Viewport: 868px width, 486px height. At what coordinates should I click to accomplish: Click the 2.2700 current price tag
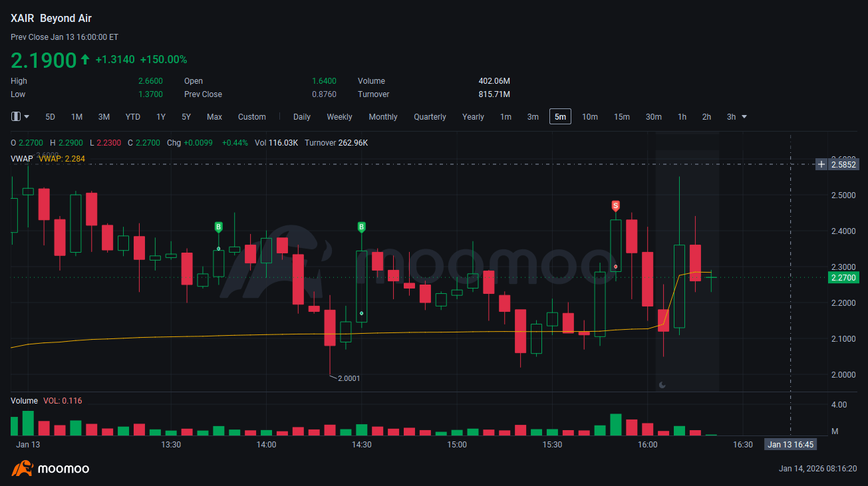point(844,278)
